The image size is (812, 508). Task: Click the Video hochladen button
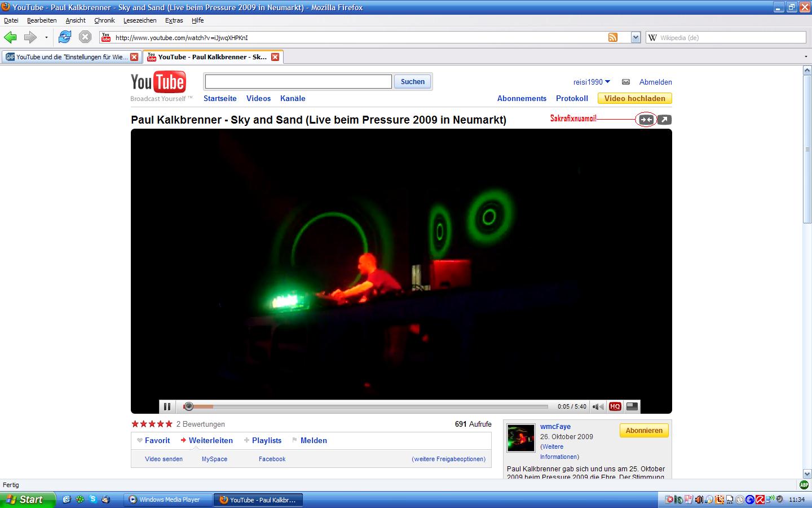[x=634, y=98]
